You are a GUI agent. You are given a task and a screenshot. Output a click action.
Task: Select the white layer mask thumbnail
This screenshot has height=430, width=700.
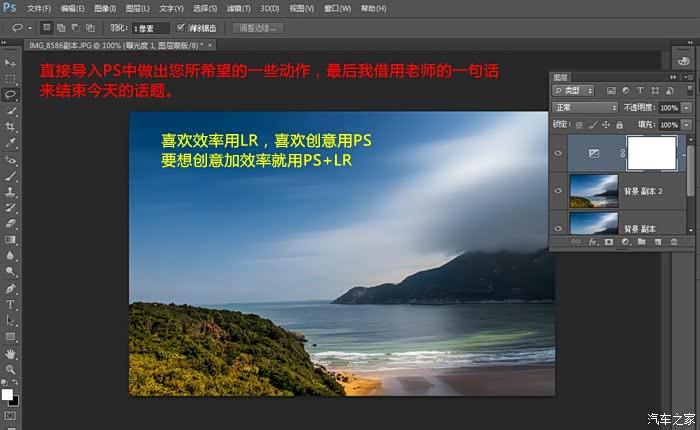pos(653,152)
